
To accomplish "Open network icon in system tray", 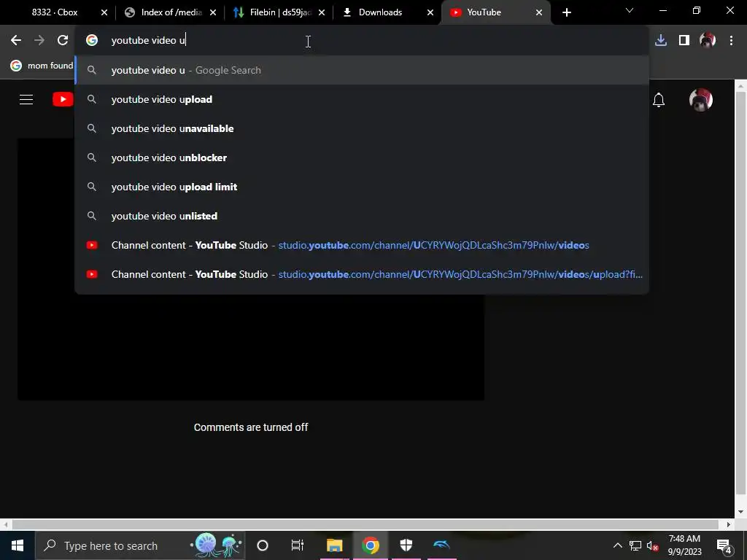I will click(635, 545).
